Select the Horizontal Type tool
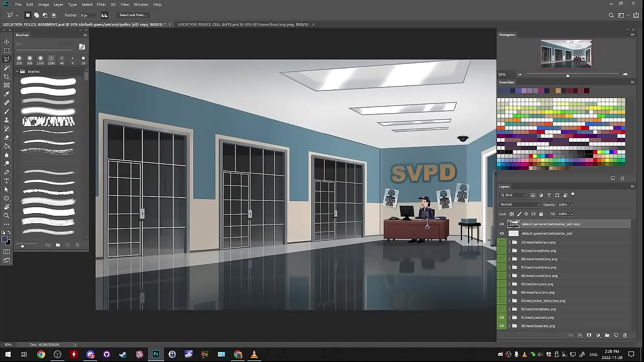 click(7, 181)
